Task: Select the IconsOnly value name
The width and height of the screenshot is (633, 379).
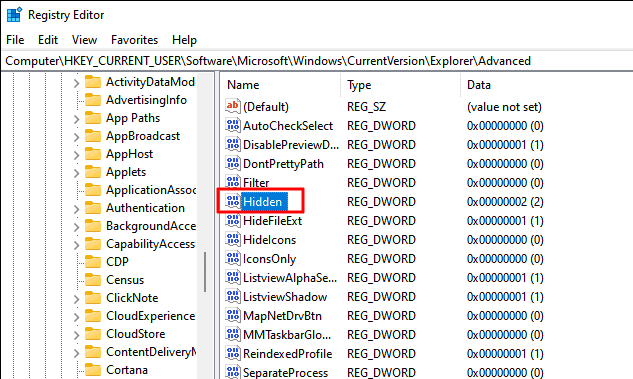Action: coord(270,259)
